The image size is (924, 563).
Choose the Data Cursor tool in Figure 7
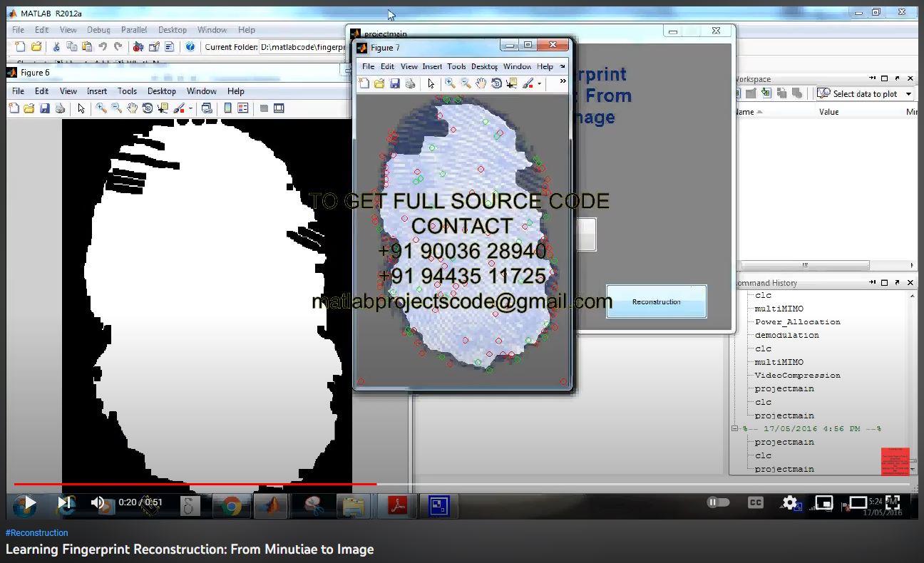511,83
